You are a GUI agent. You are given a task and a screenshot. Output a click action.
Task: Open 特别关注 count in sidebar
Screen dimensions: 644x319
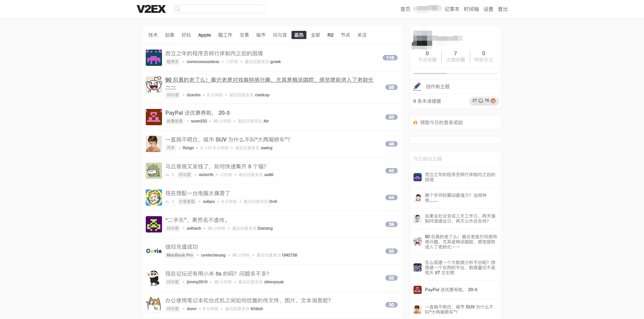coord(484,56)
